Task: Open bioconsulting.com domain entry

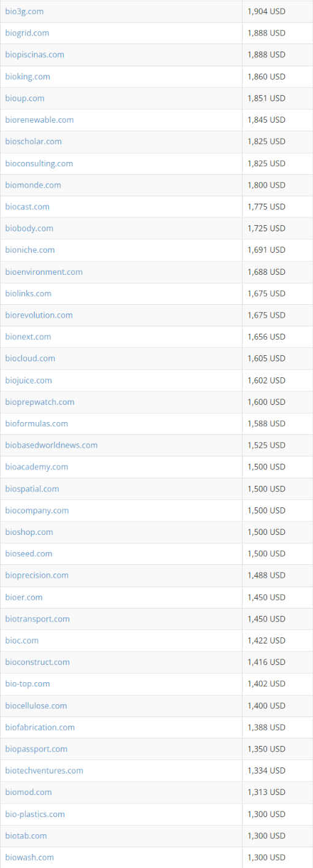Action: click(x=39, y=163)
